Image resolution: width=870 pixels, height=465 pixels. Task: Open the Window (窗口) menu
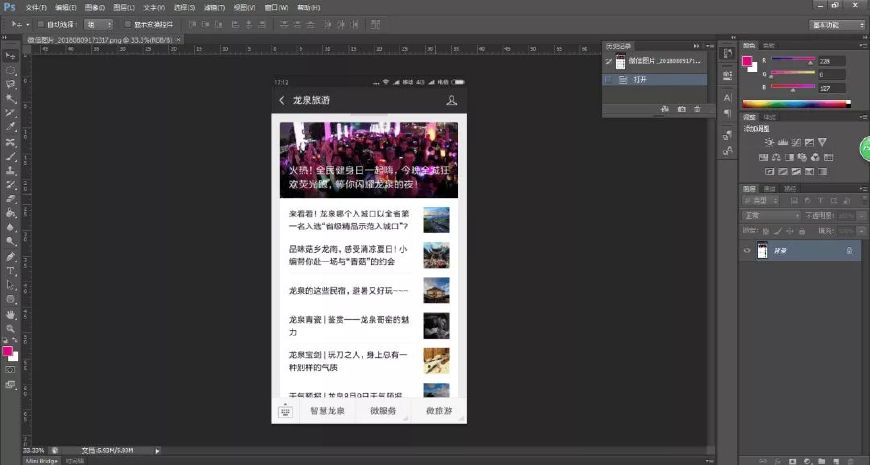pos(276,8)
